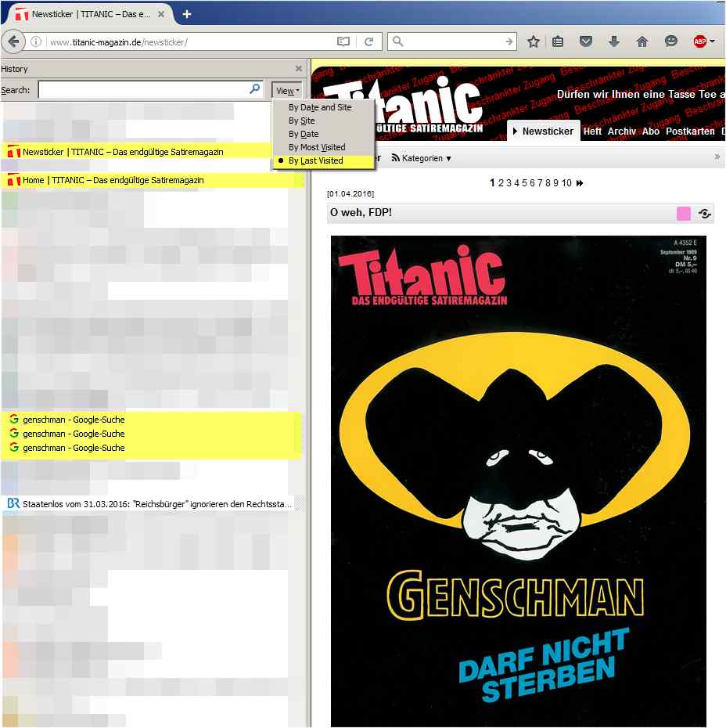726x728 pixels.
Task: Select By Site view option
Action: tap(301, 121)
